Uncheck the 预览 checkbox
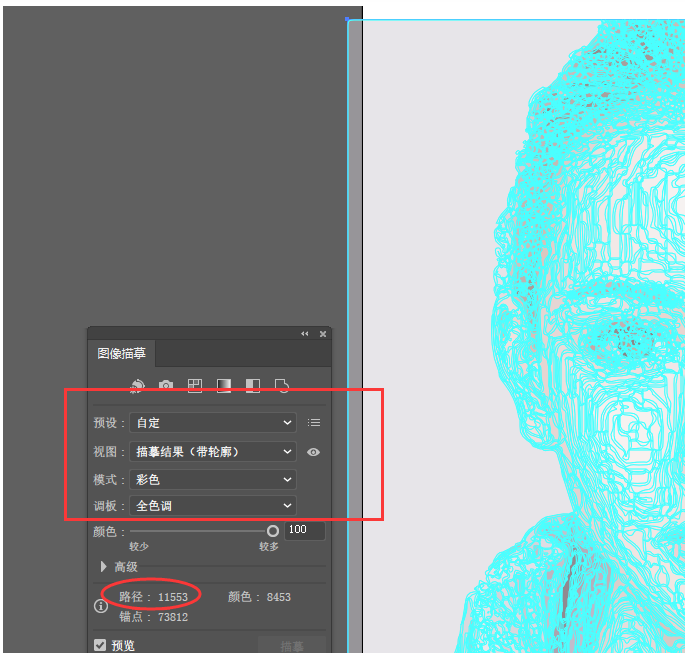 pyautogui.click(x=100, y=645)
